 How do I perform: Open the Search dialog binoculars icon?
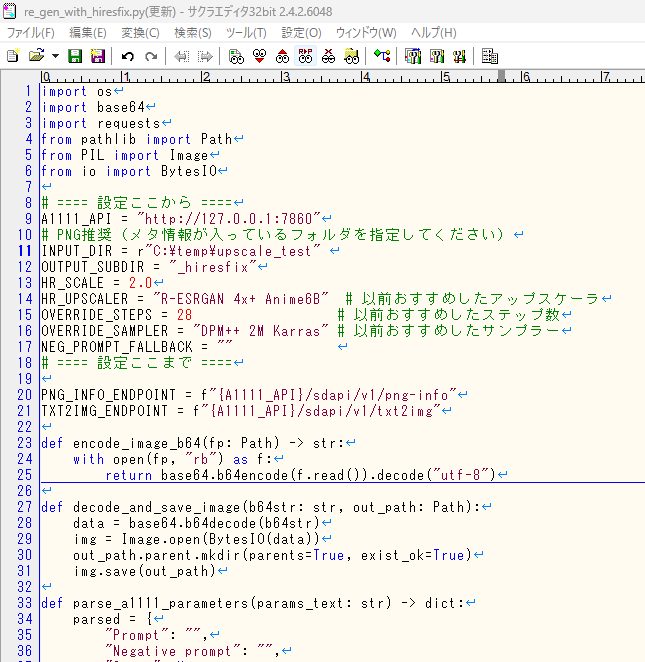pos(236,56)
